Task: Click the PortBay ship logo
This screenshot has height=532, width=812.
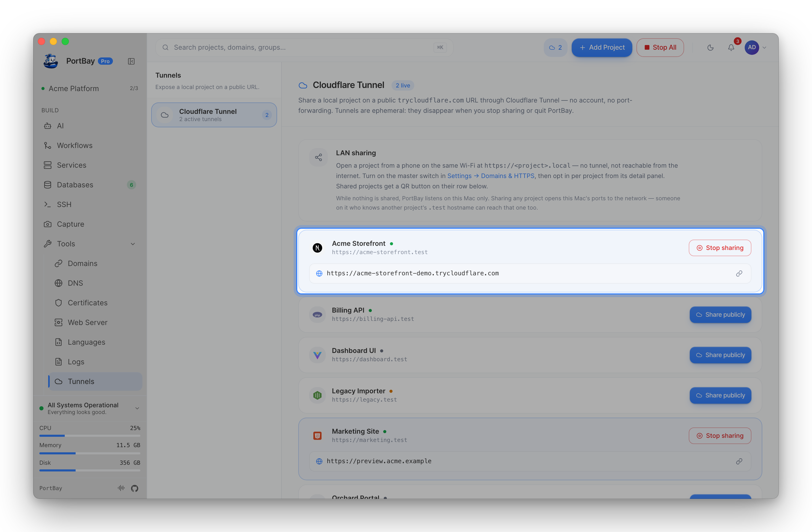Action: 51,61
